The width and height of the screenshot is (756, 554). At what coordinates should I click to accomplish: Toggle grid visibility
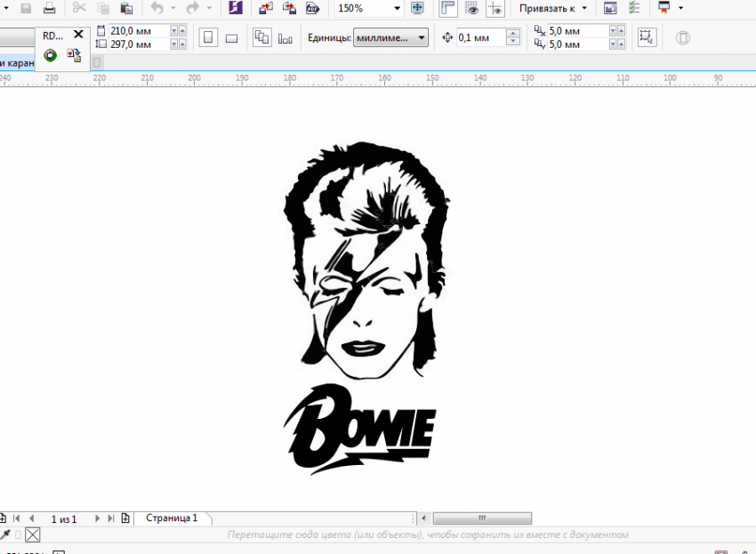(x=472, y=8)
